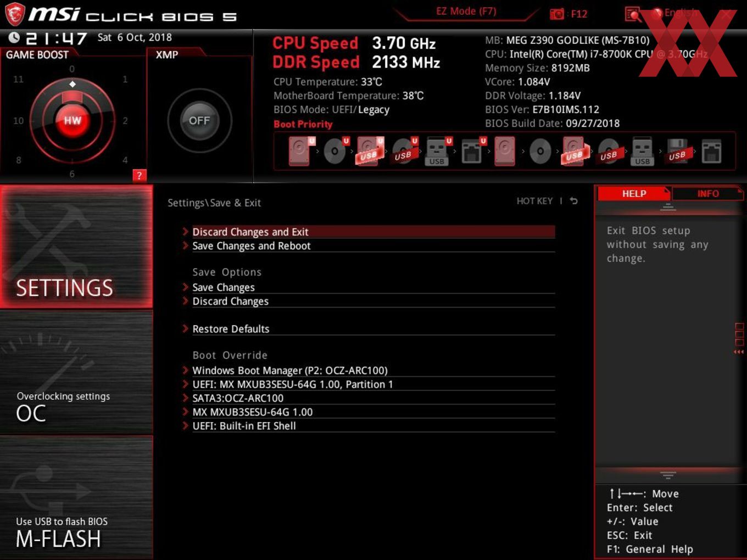Viewport: 747px width, 560px height.
Task: Take a screenshot with the F12 camera icon
Action: [x=557, y=14]
